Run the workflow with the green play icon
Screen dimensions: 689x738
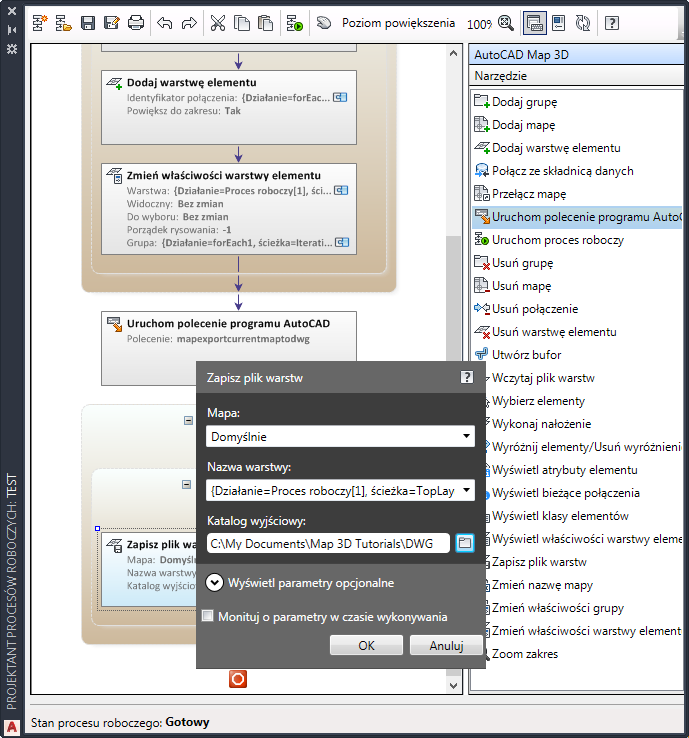[295, 23]
